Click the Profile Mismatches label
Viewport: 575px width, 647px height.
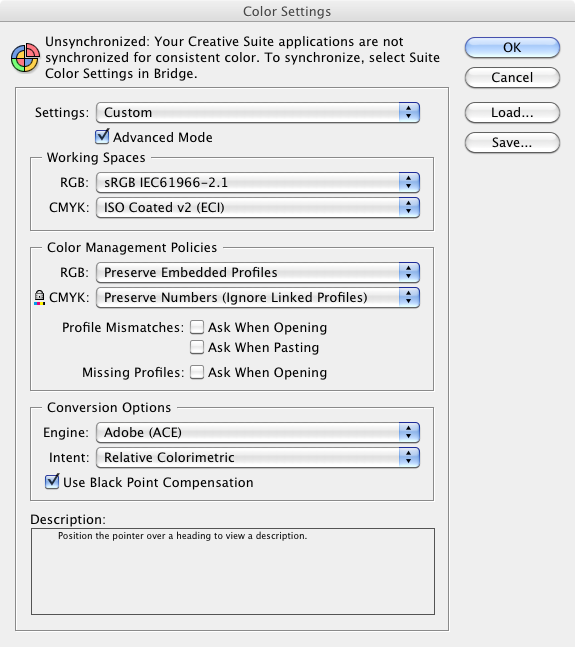123,328
